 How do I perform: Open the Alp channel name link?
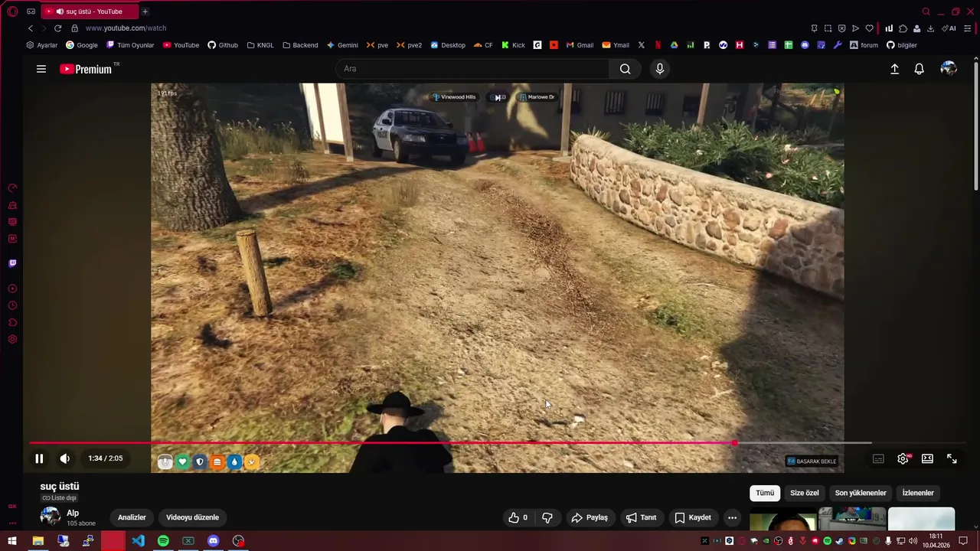click(x=73, y=514)
